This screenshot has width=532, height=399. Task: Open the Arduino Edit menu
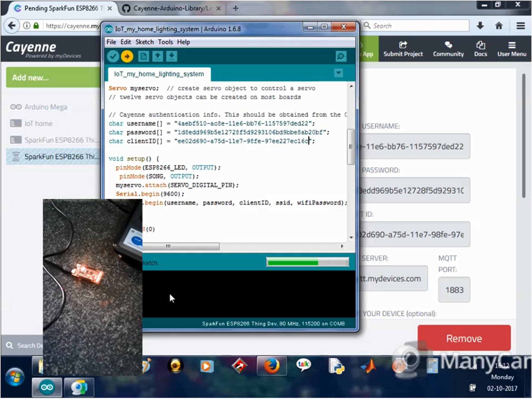tap(126, 42)
